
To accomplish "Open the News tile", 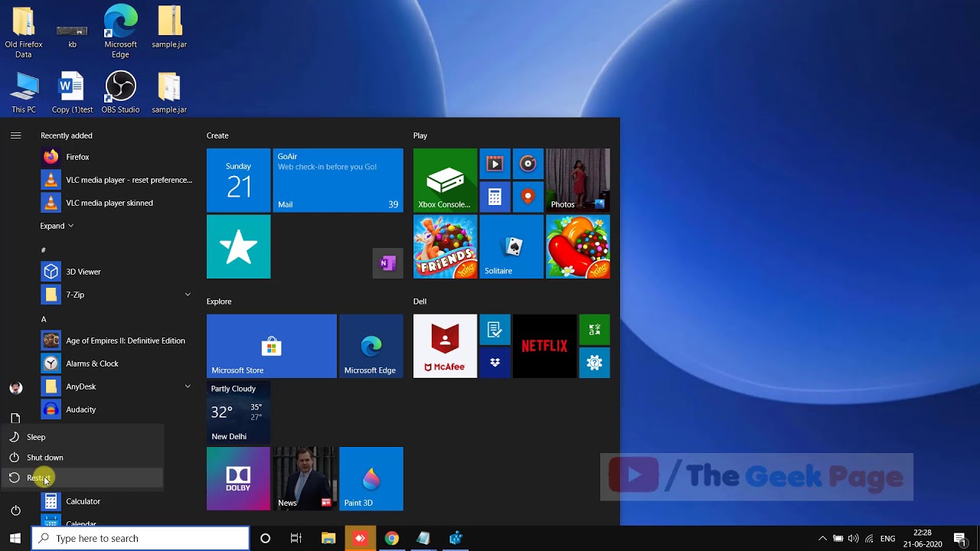I will 305,478.
